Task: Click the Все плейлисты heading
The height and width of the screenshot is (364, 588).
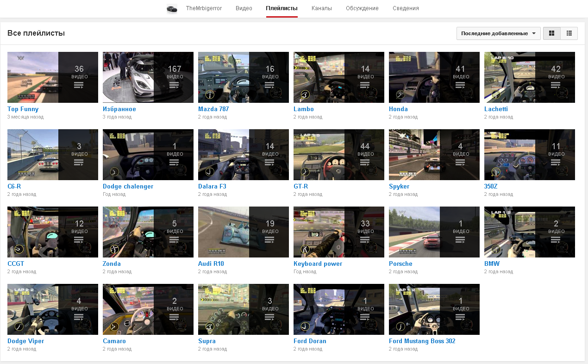Action: coord(36,33)
